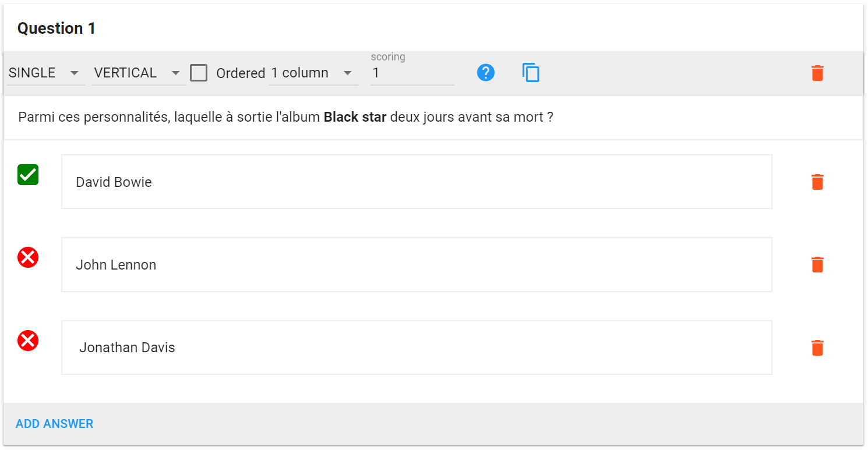This screenshot has height=450, width=868.
Task: Delete Question 1 with the toolbar trash icon
Action: tap(817, 73)
